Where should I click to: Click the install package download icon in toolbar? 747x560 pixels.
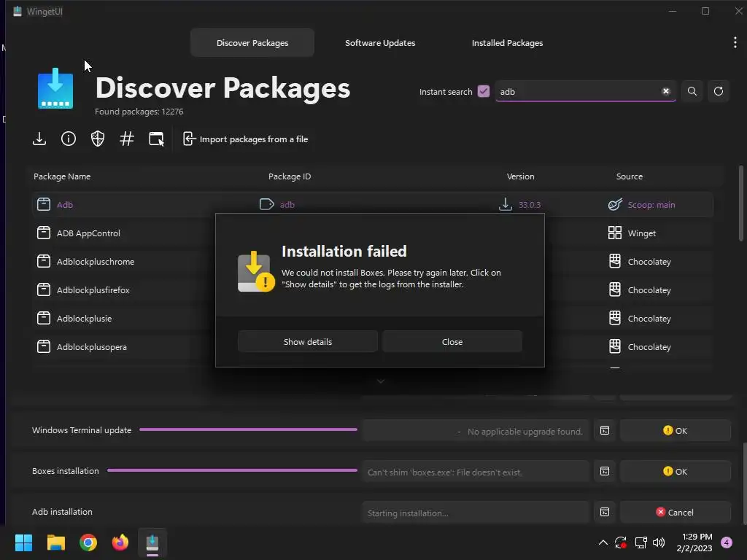[x=39, y=139]
